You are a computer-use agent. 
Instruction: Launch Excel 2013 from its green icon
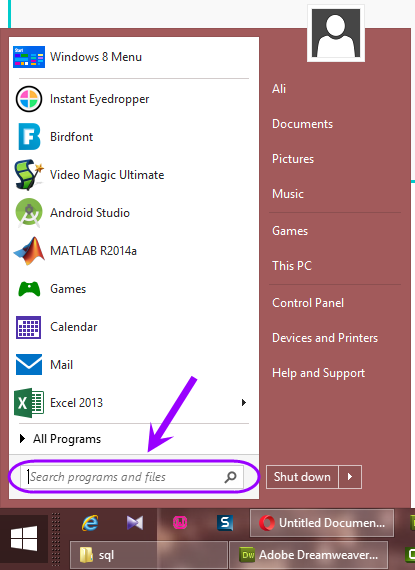pyautogui.click(x=29, y=403)
